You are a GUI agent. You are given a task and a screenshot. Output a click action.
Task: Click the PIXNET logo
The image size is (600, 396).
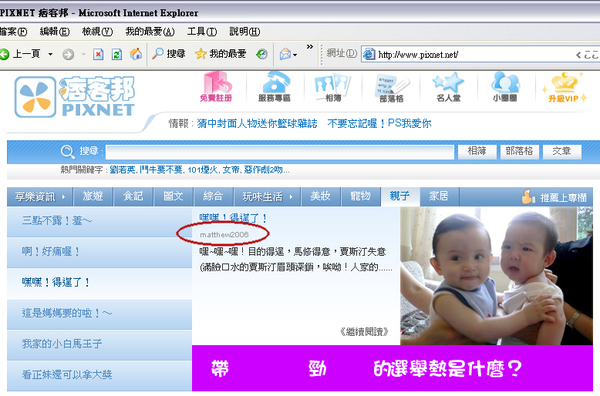click(x=75, y=96)
